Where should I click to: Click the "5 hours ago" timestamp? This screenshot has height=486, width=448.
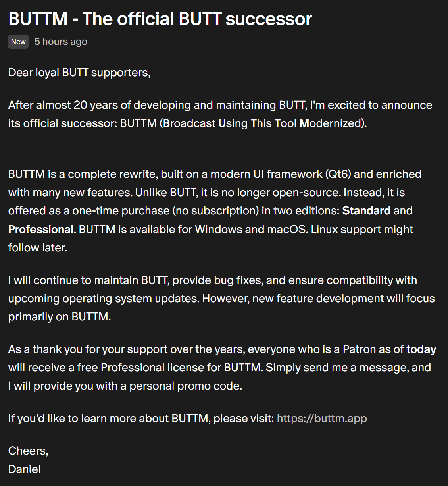(61, 42)
